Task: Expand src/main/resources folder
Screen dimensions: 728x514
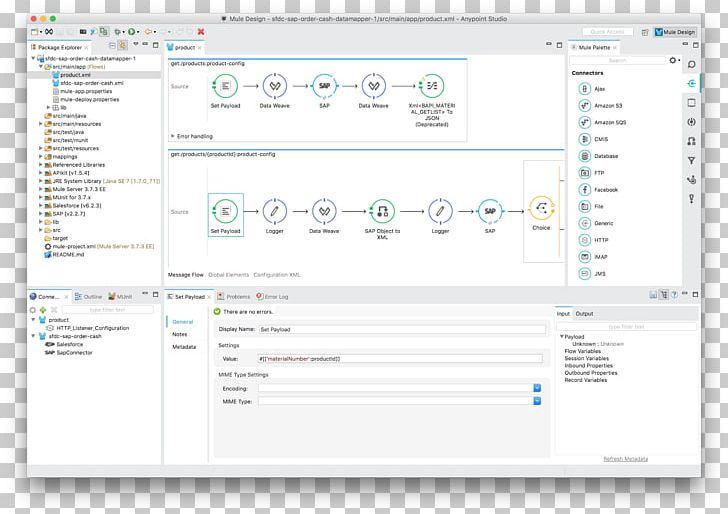Action: click(41, 124)
